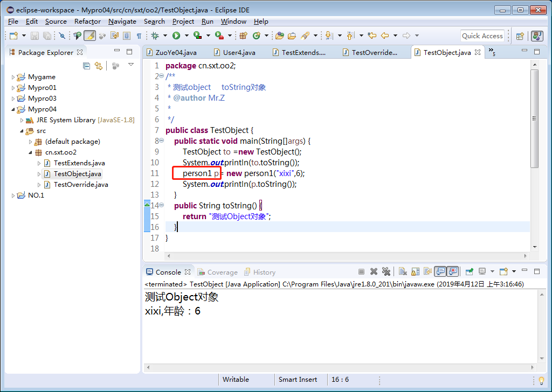Click the New Java Class icon

point(257,36)
